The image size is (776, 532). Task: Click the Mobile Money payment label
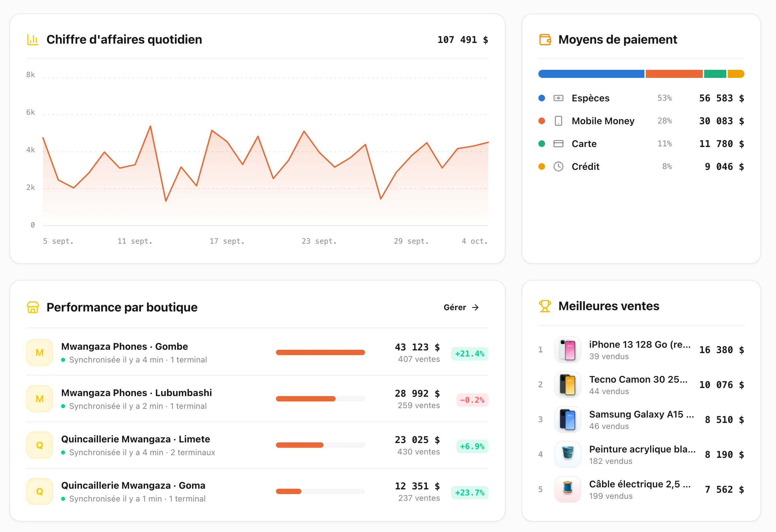(603, 121)
